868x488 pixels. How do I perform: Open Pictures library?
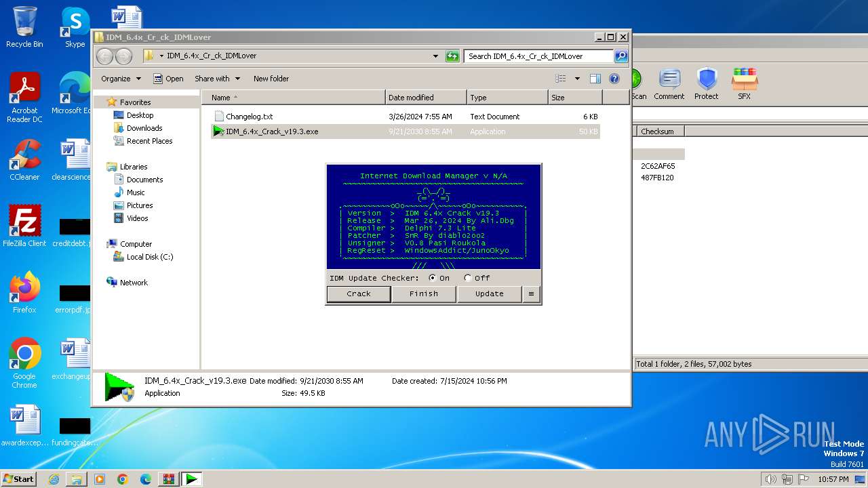pos(140,205)
